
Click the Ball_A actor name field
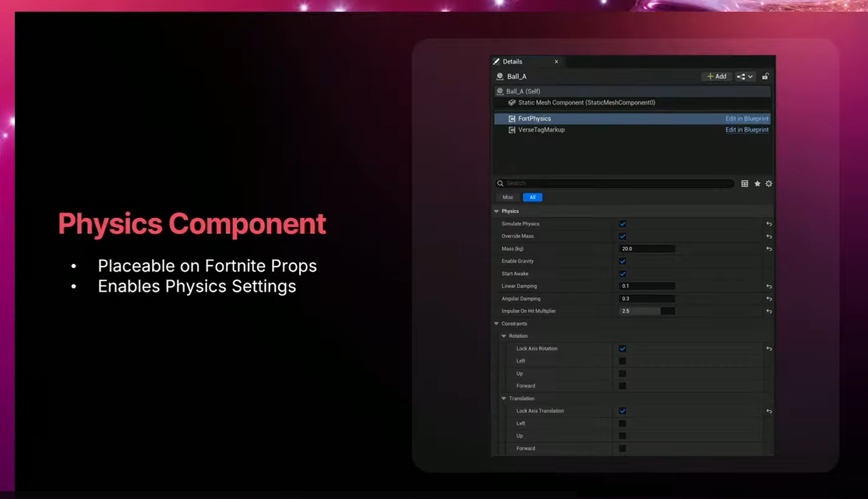pos(517,76)
